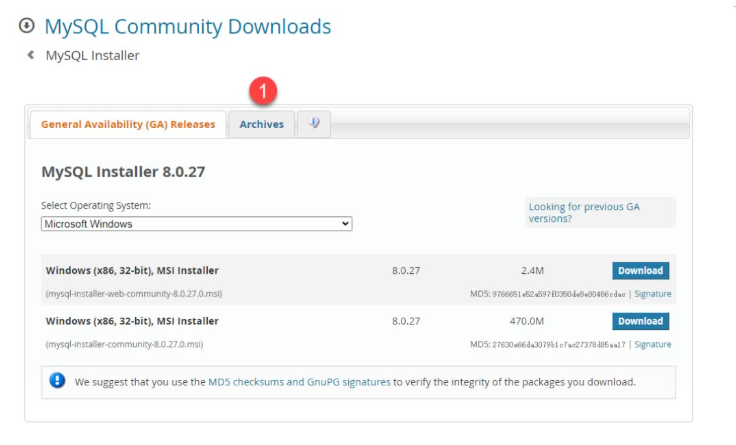Click the MySQL Installer 8.0.27 heading
This screenshot has height=445, width=736.
coord(123,172)
